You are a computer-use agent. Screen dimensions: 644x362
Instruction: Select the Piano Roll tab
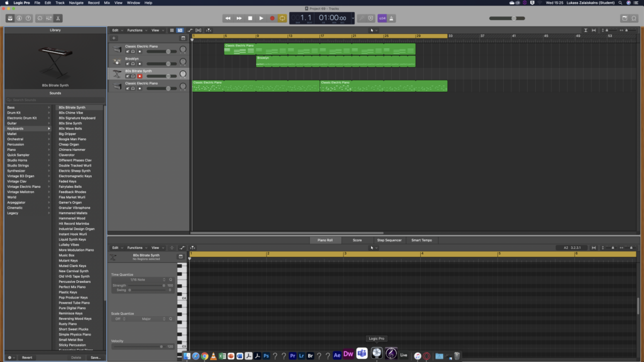pyautogui.click(x=325, y=240)
